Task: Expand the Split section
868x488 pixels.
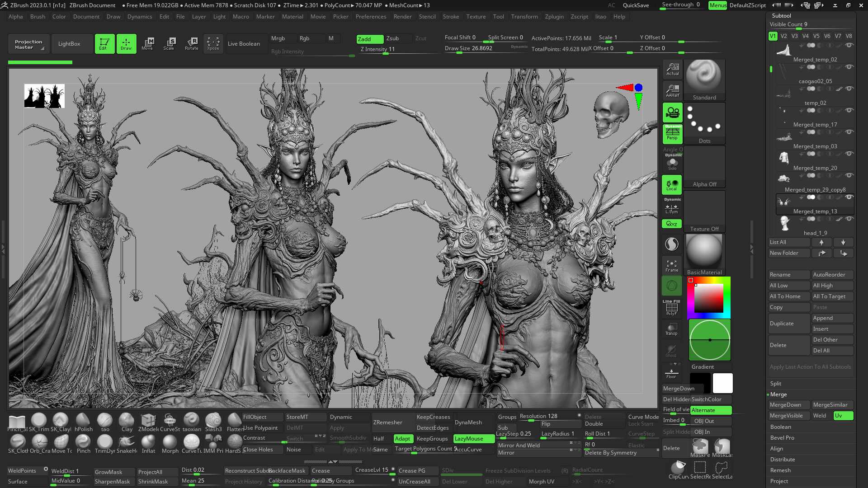Action: 776,384
